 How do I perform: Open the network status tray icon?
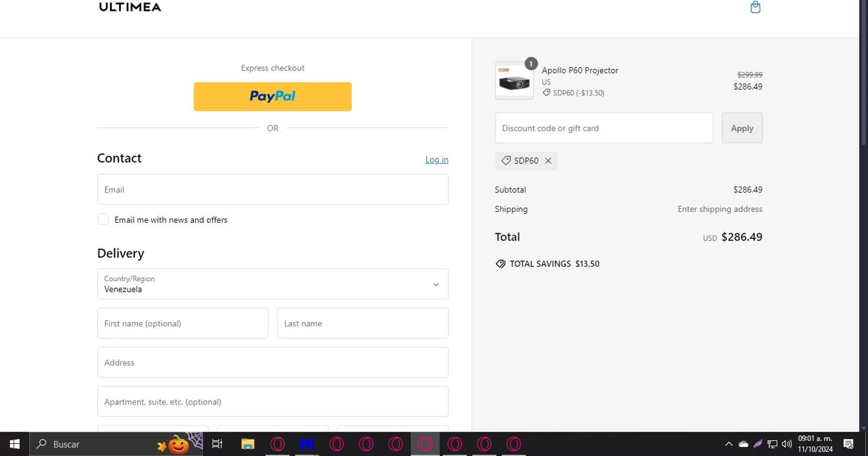click(773, 444)
